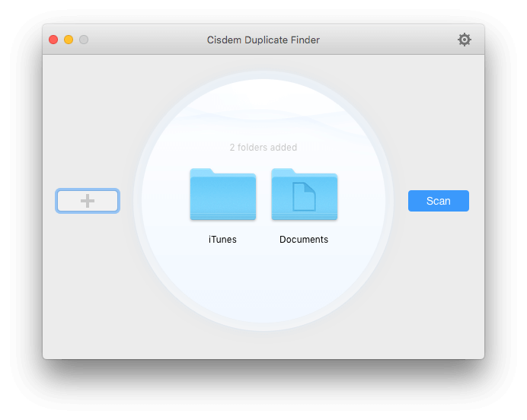Click the plus button to add folders
The image size is (527, 420).
pos(88,201)
